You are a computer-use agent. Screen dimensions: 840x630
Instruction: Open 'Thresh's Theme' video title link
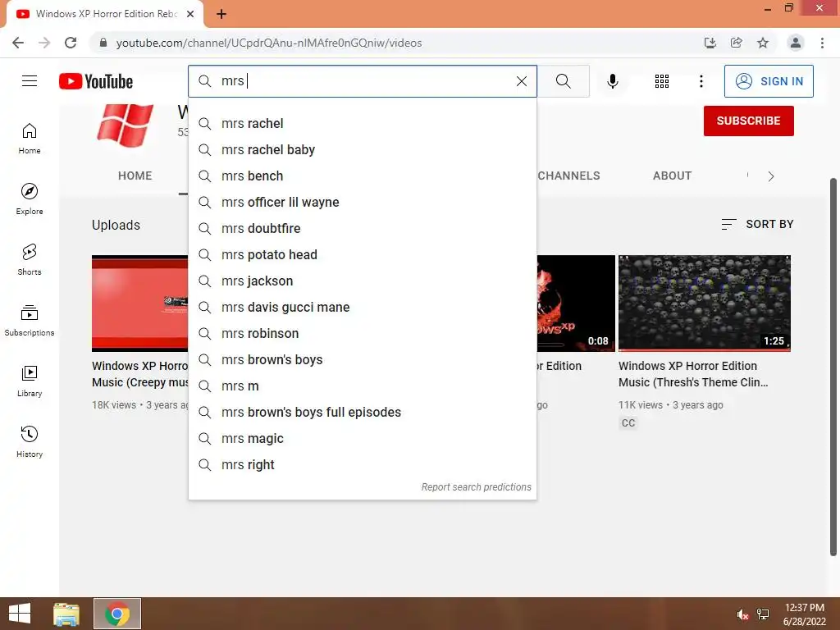click(693, 374)
